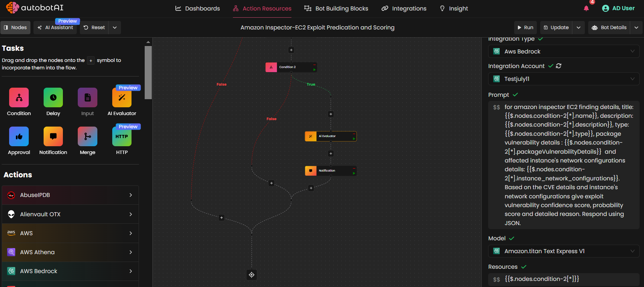This screenshot has height=287, width=644.
Task: Select the Notification node on canvas
Action: [x=331, y=171]
